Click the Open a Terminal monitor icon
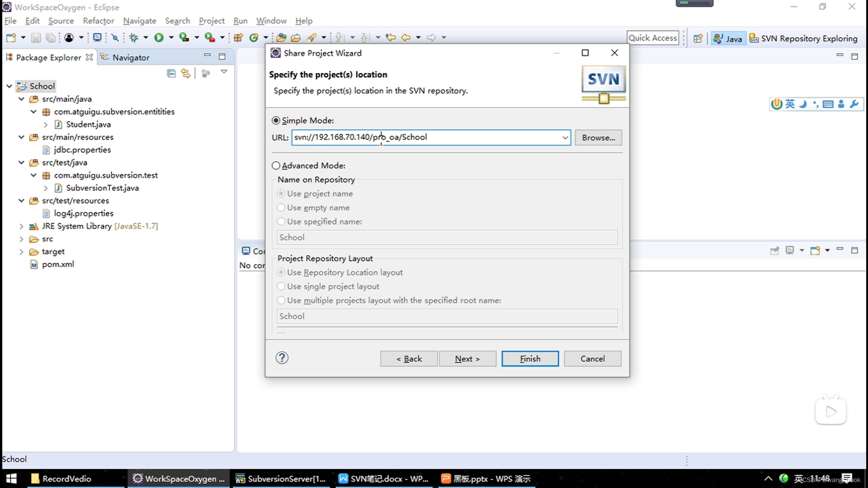 pyautogui.click(x=97, y=38)
